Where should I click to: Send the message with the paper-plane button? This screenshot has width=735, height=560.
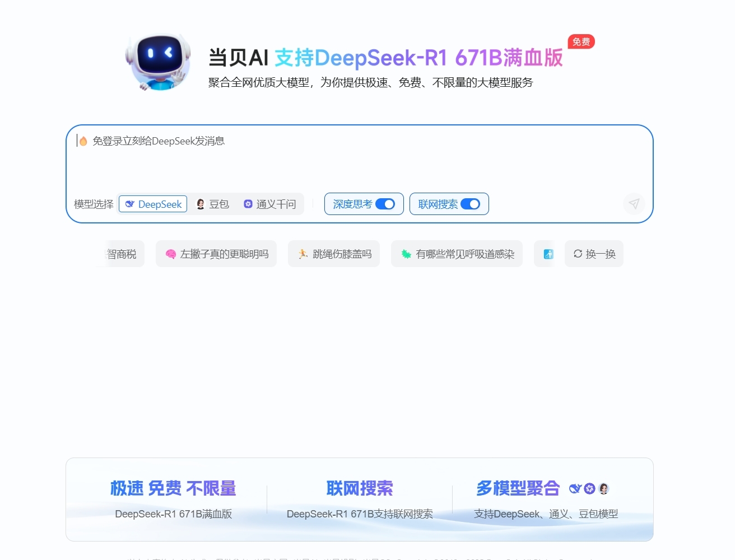[634, 204]
